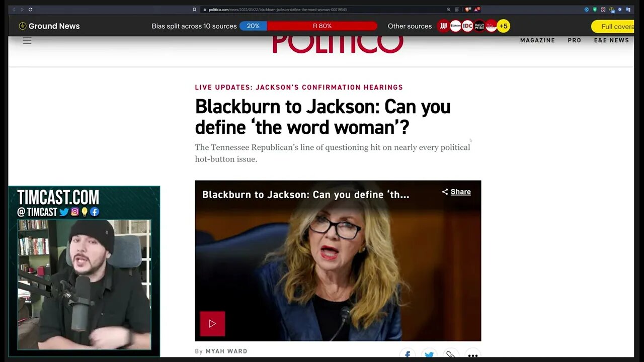Go to Politico home via the logo

click(338, 44)
